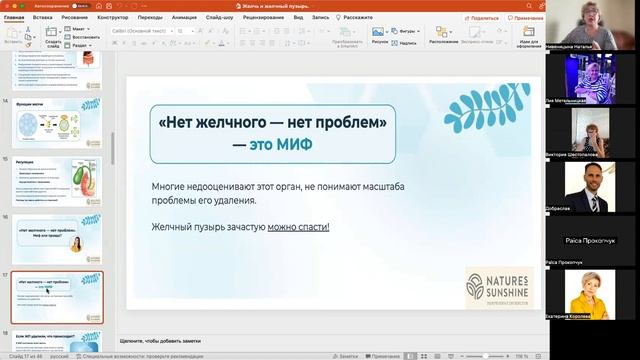Screen dimensions: 640x360
Task: Expand the Рисунок dropdown arrow
Action: (387, 32)
